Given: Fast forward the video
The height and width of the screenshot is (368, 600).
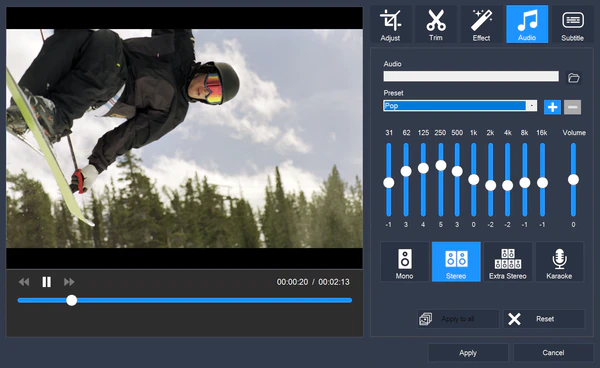Looking at the screenshot, I should tap(69, 282).
